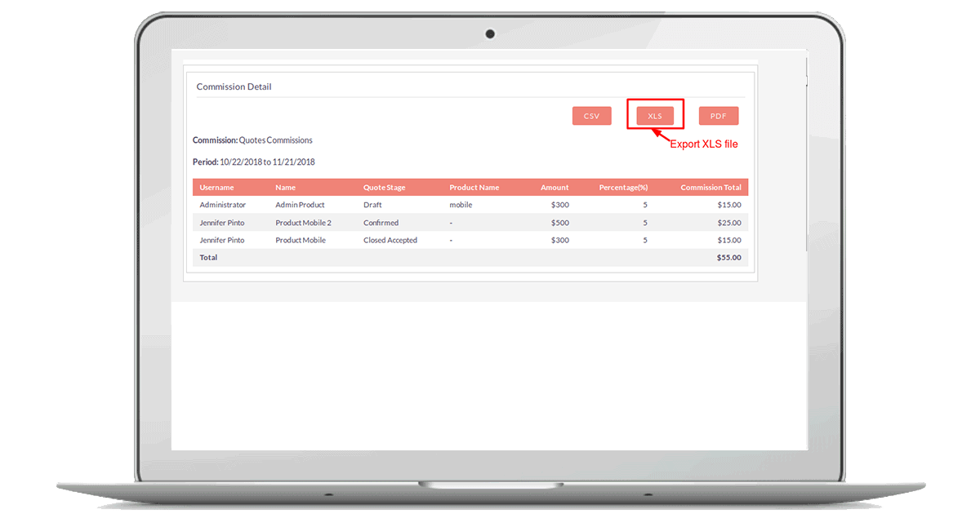The image size is (980, 514).
Task: Select the Product Name column header
Action: (x=474, y=188)
